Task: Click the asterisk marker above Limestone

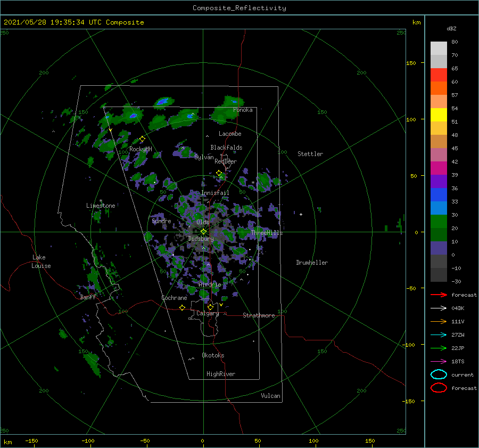Action: coord(101,201)
